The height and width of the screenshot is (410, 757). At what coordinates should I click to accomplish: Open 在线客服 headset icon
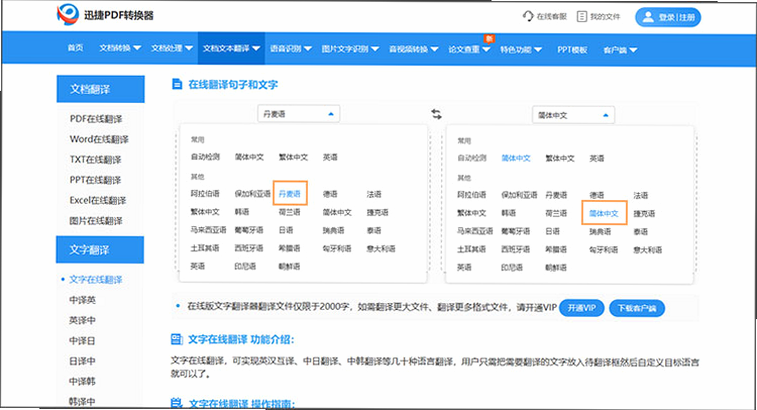pos(528,16)
